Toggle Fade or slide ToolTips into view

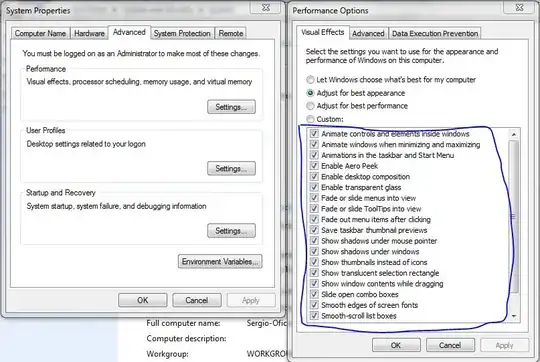point(314,208)
